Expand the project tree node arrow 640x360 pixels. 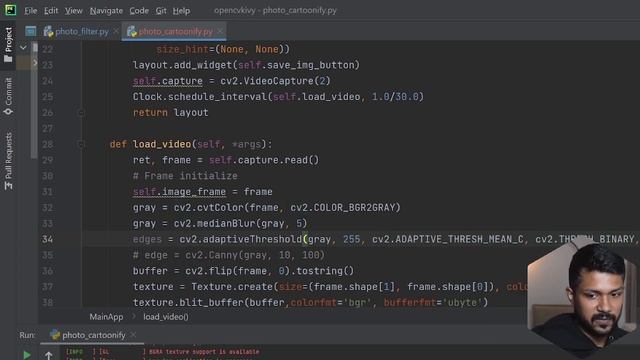pyautogui.click(x=35, y=63)
